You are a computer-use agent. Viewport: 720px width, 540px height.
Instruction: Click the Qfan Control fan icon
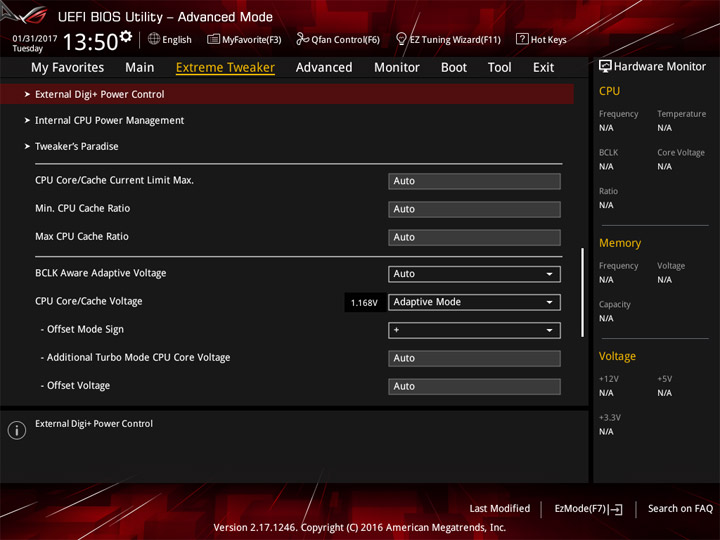tap(302, 39)
